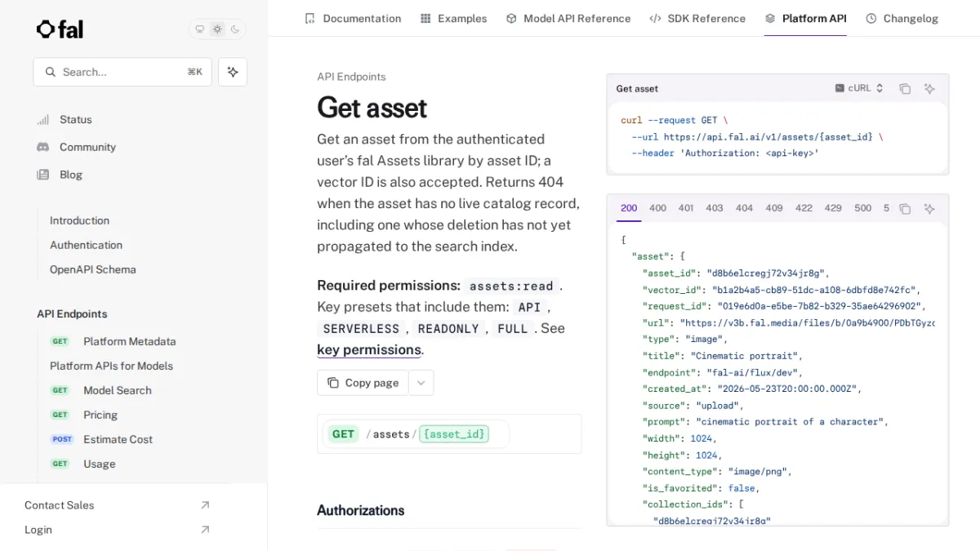Select the Platform API tab
980x551 pixels.
point(805,18)
